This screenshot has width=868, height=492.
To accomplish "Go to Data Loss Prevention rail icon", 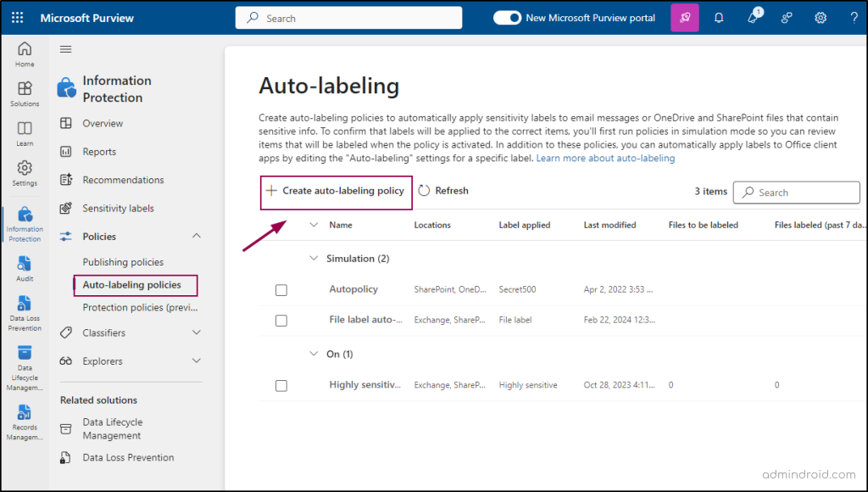I will point(25,310).
